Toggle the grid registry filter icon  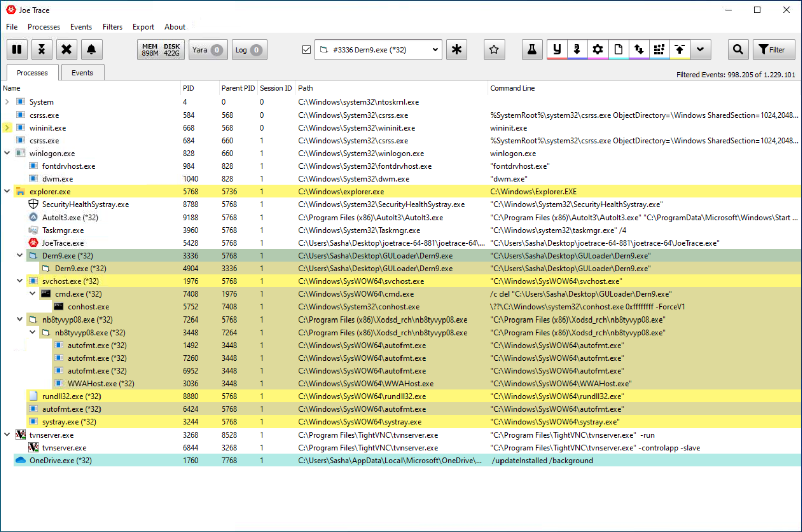[659, 49]
